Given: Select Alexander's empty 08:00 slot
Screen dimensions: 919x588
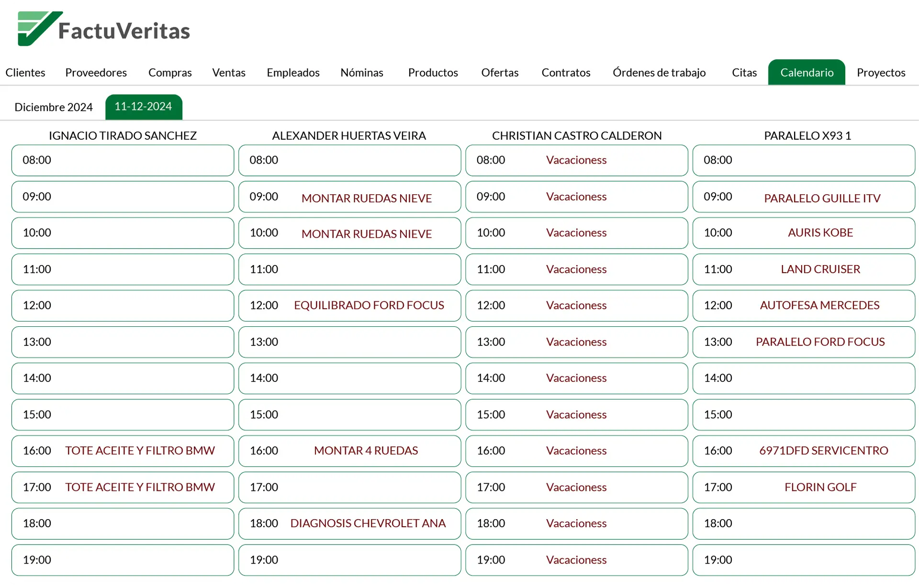Looking at the screenshot, I should click(x=349, y=160).
